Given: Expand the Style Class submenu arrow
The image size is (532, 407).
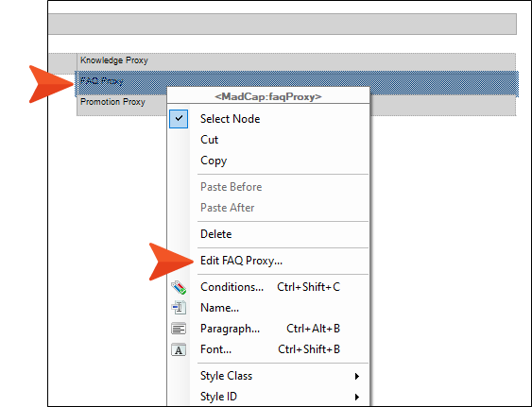Looking at the screenshot, I should point(356,376).
